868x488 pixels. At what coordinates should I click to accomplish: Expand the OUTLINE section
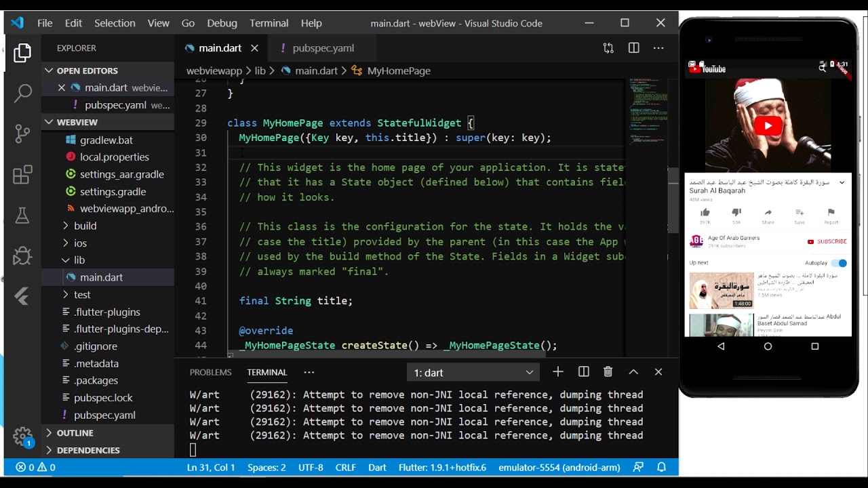(x=75, y=432)
